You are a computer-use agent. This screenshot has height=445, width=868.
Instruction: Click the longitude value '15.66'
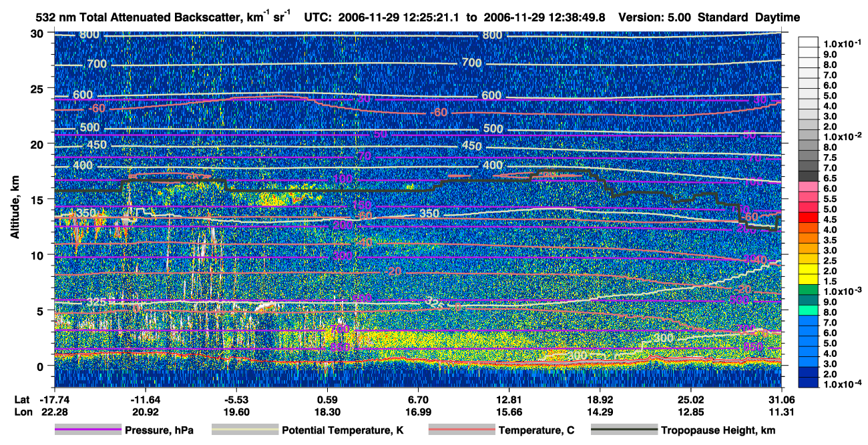click(509, 412)
